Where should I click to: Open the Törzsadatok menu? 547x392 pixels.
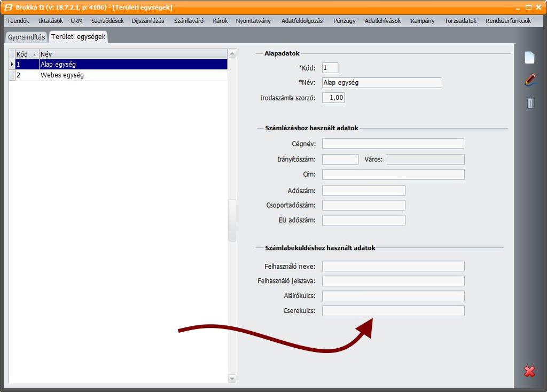click(460, 21)
